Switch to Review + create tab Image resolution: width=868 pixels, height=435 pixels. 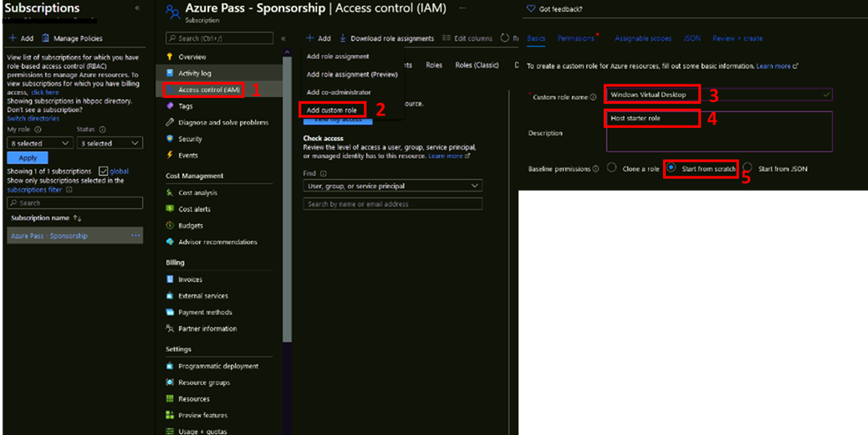738,38
